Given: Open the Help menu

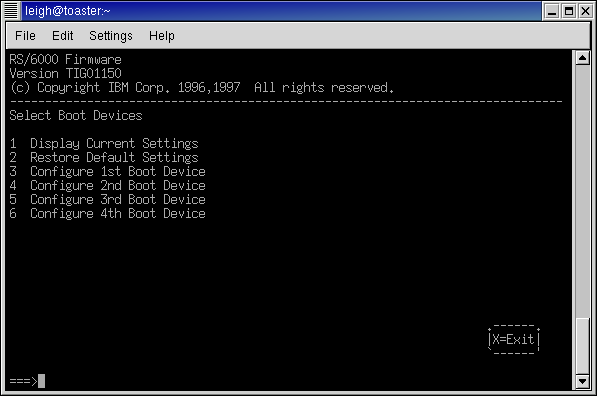Looking at the screenshot, I should tap(161, 36).
